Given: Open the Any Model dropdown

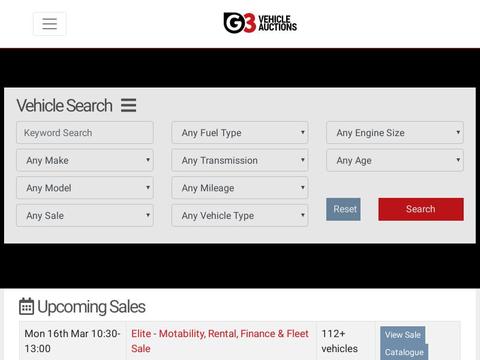Looking at the screenshot, I should (x=85, y=188).
